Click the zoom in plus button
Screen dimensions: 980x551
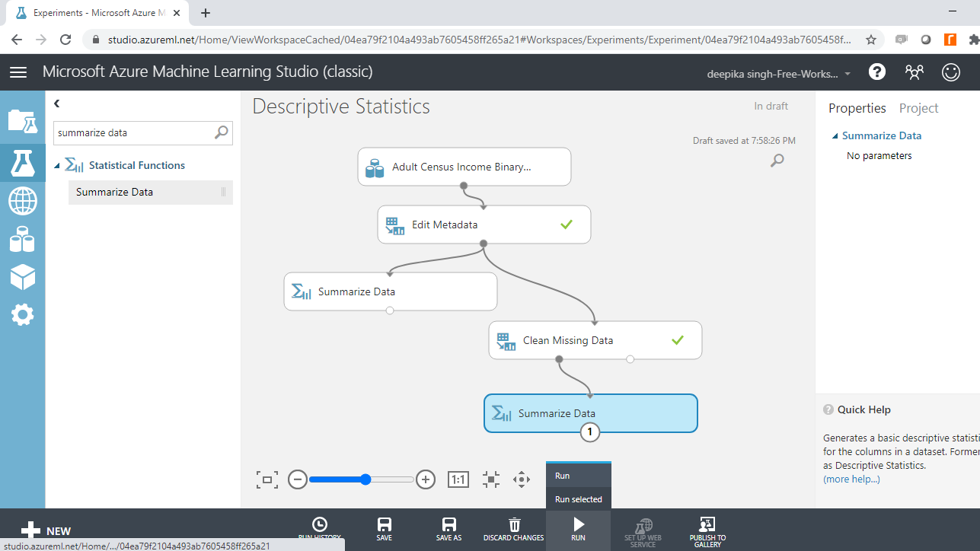(426, 479)
